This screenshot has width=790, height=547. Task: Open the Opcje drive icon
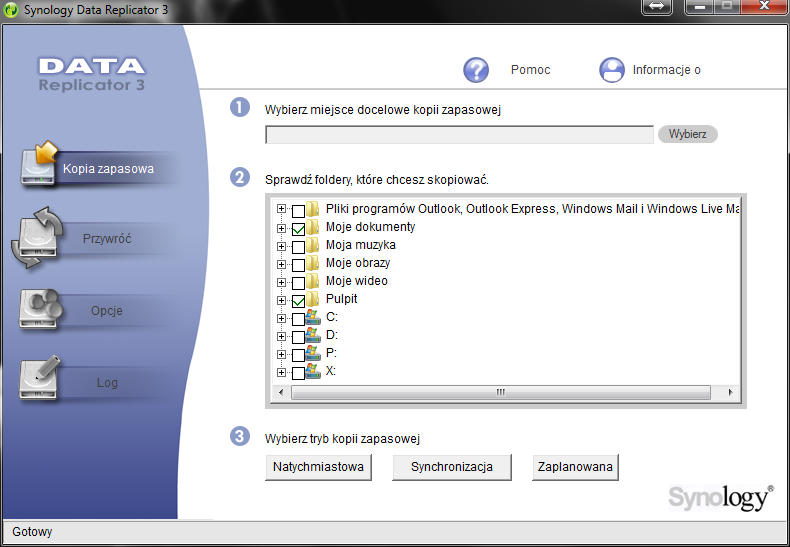(x=40, y=308)
